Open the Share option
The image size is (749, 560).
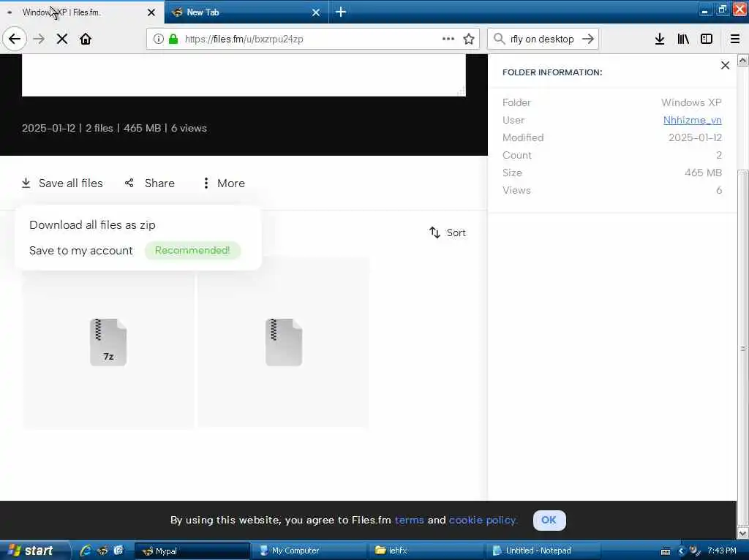150,183
